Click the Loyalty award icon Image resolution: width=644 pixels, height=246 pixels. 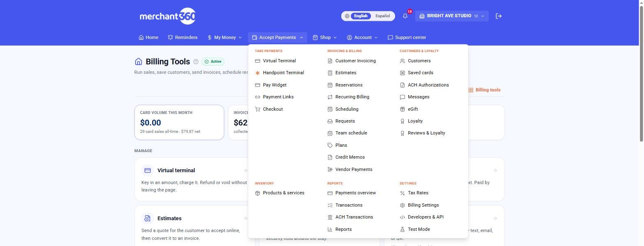pos(402,121)
